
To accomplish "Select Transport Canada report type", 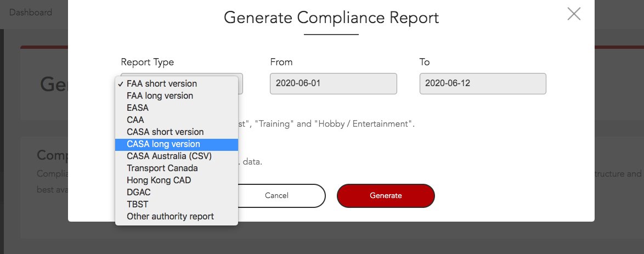I will (177, 168).
